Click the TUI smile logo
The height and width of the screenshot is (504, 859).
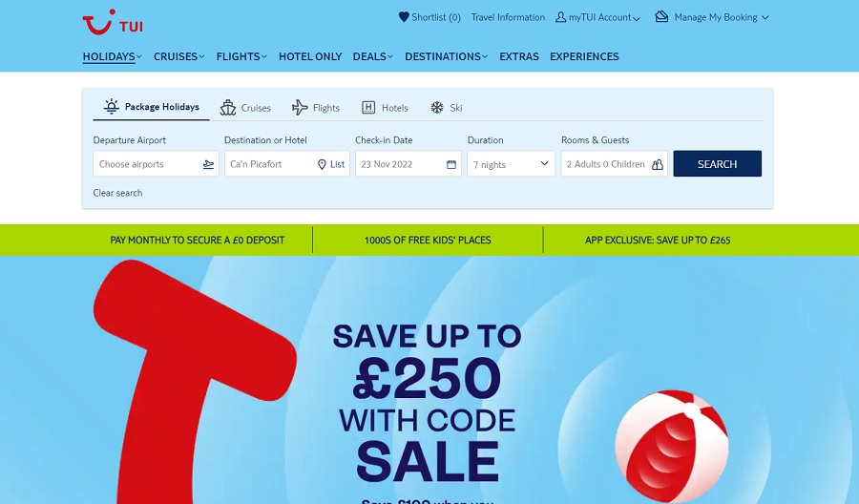click(113, 22)
